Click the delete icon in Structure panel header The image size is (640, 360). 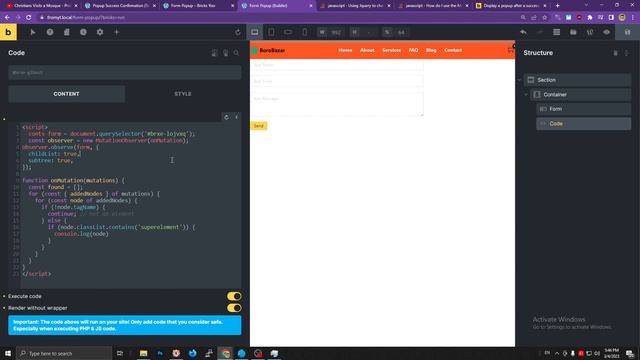click(616, 53)
